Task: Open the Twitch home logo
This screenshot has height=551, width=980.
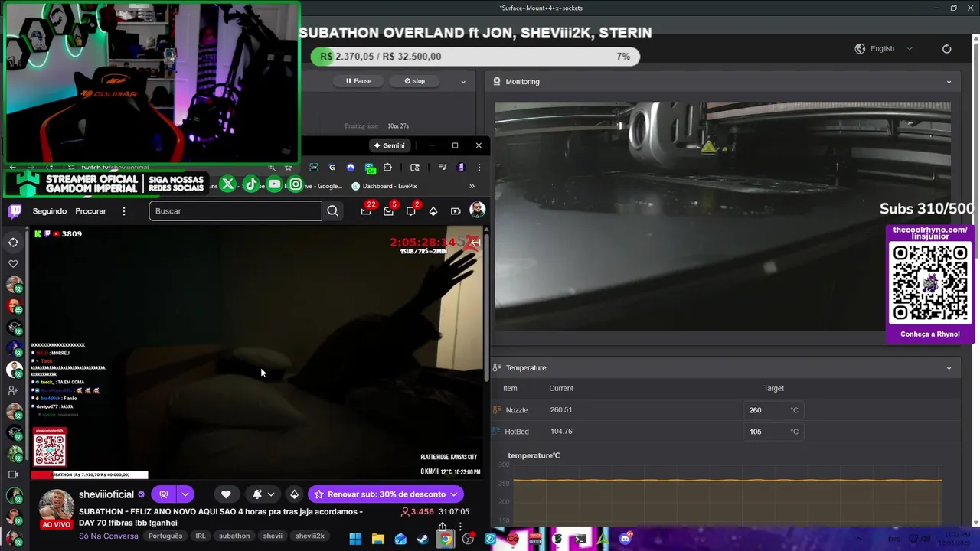Action: tap(15, 211)
